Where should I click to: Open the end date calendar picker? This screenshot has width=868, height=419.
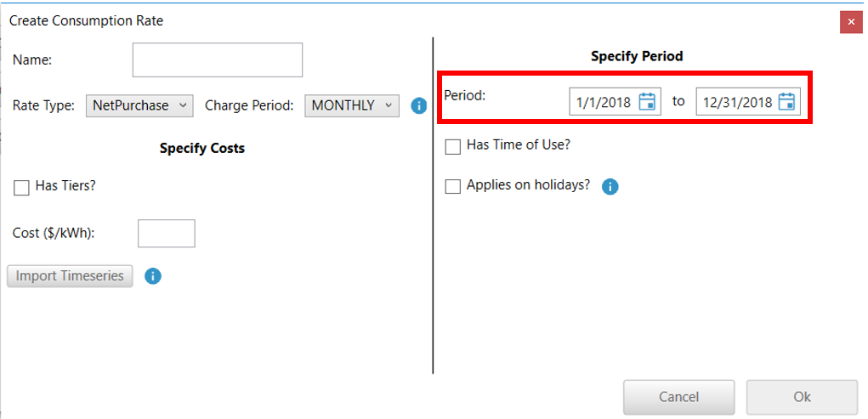click(x=786, y=102)
